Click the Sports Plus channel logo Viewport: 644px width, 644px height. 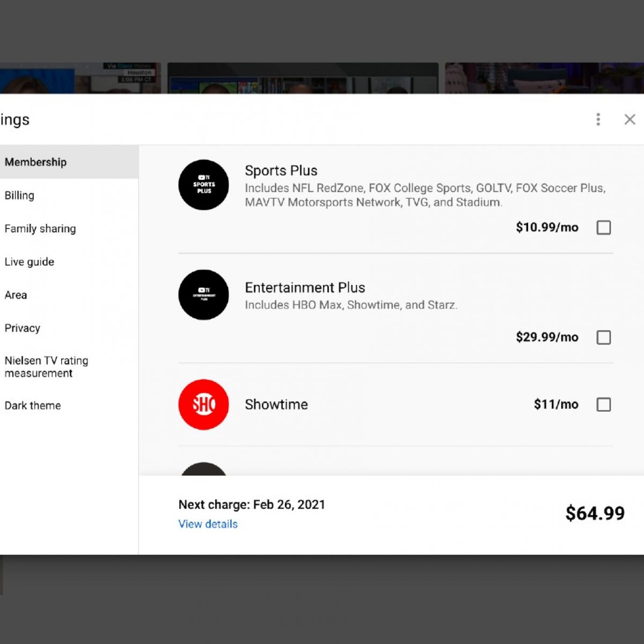203,185
